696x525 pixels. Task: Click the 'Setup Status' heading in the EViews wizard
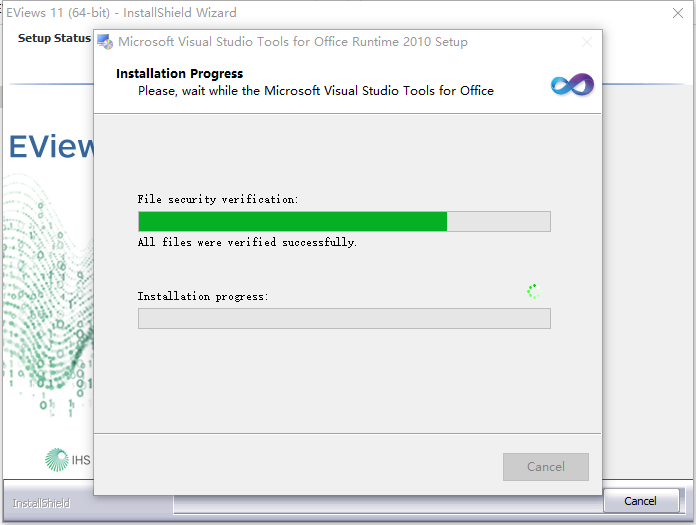click(54, 38)
